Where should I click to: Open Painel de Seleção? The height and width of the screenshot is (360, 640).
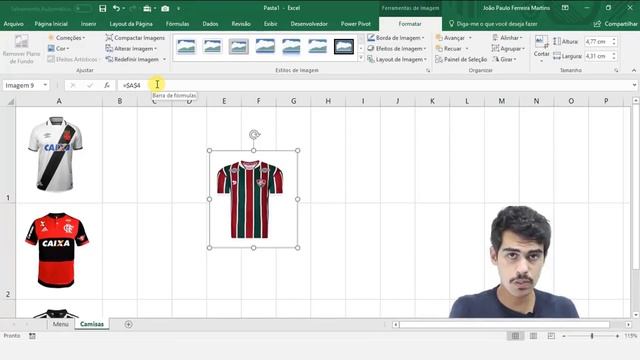[461, 60]
